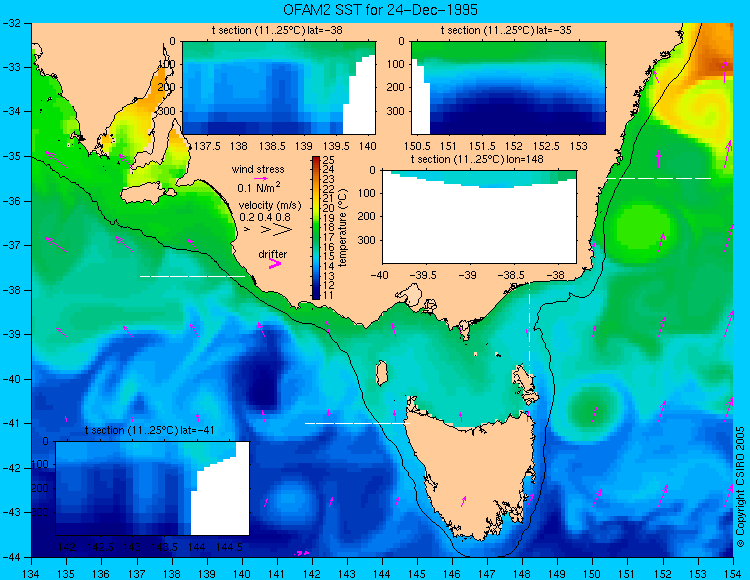Open the lat=-38 temperature section inset

click(x=279, y=88)
